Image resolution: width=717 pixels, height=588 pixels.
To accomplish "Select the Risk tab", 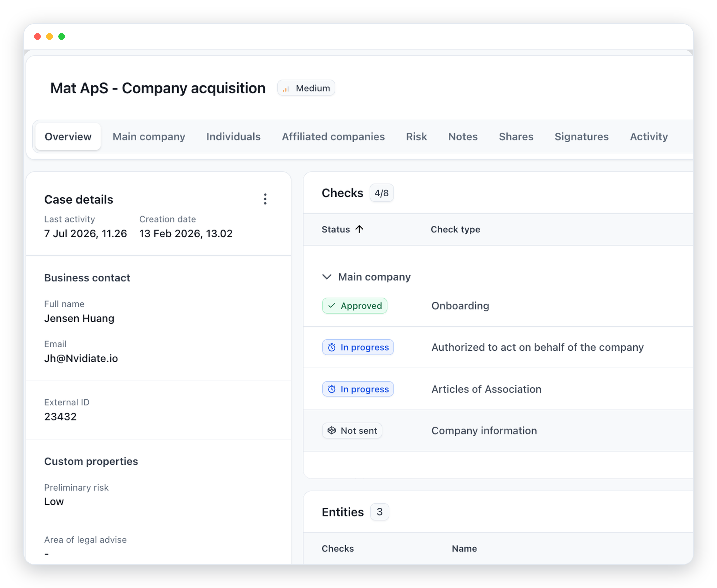I will pos(417,137).
